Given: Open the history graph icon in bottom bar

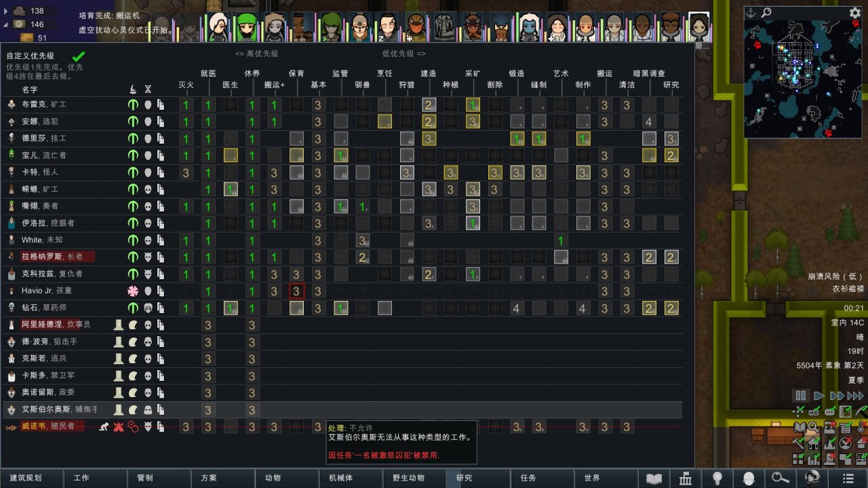Looking at the screenshot, I should point(686,479).
